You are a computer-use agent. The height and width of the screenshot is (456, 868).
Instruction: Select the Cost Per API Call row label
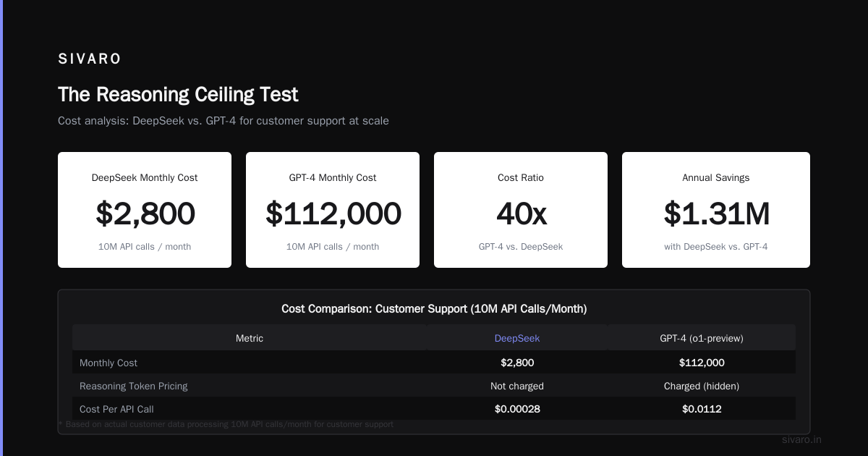116,409
